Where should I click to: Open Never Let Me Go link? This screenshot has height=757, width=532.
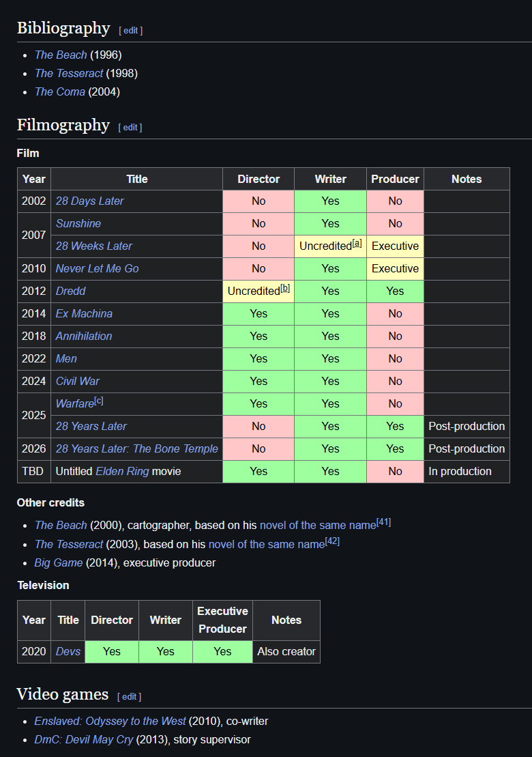tap(97, 268)
